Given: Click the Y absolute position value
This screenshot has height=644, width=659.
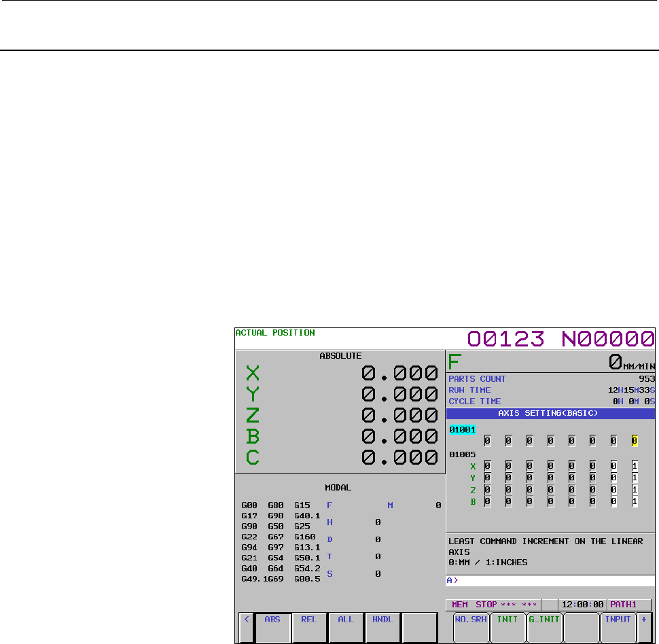Looking at the screenshot, I should 399,394.
